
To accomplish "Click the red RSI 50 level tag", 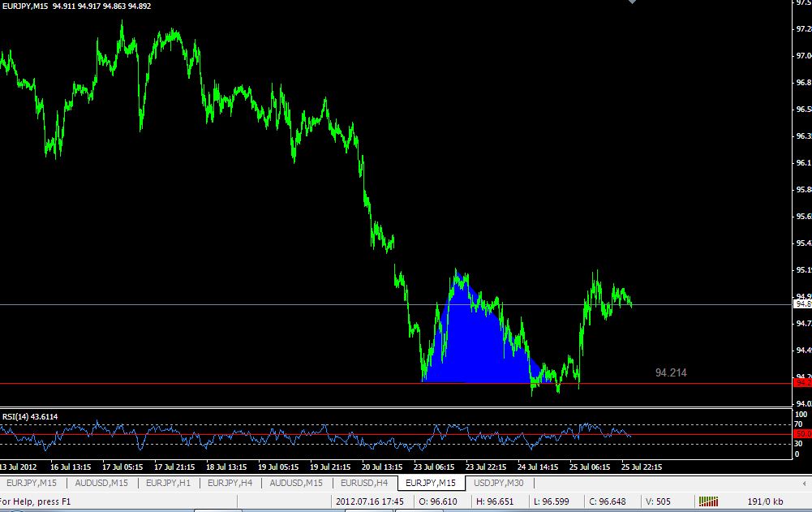I will [x=803, y=434].
